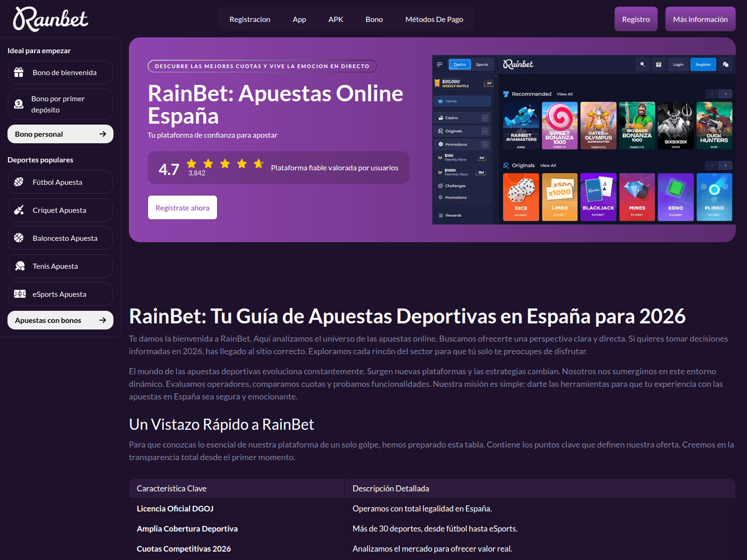
Task: Go to the App menu item
Action: click(299, 19)
